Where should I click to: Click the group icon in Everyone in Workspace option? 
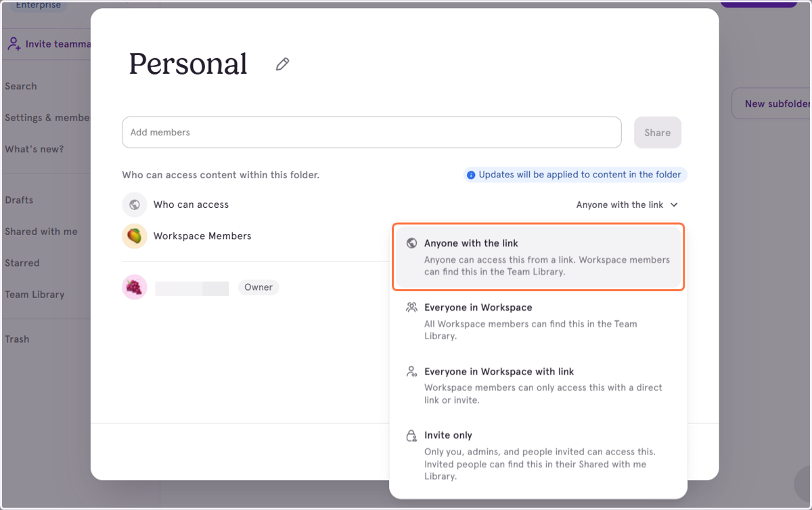pos(411,307)
